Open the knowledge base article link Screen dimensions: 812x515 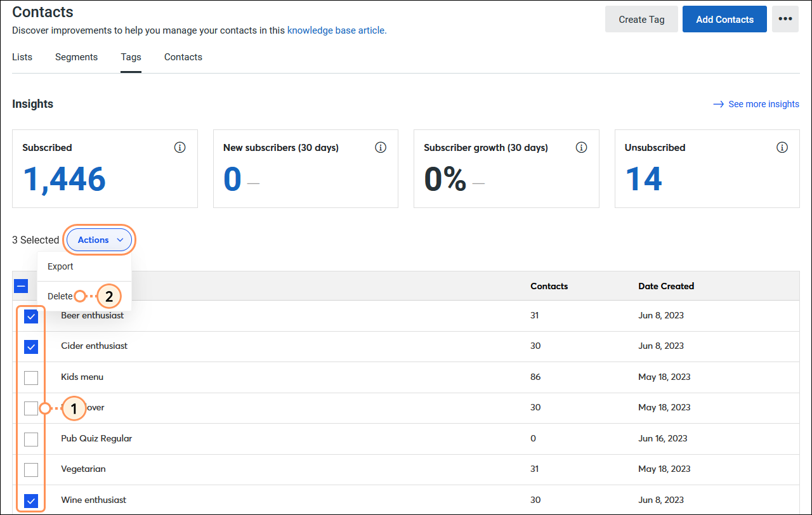tap(337, 30)
